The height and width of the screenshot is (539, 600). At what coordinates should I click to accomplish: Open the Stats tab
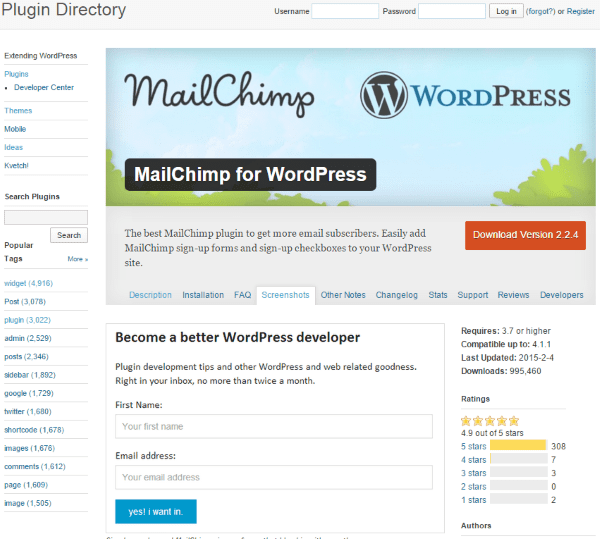coord(438,295)
